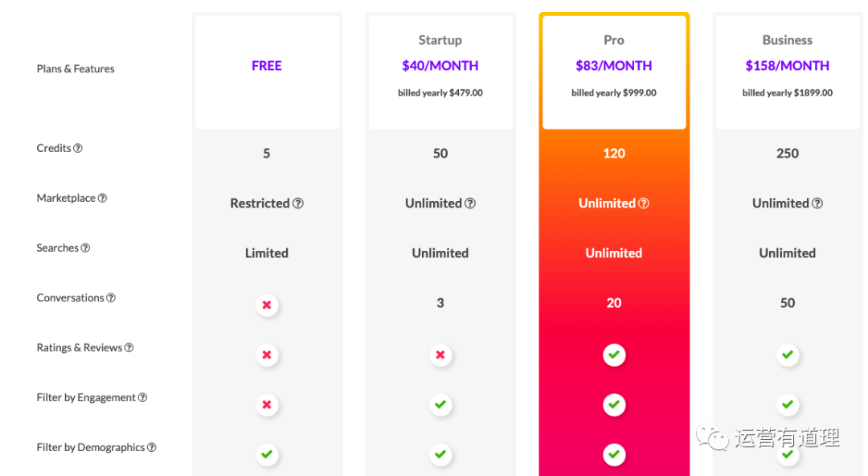This screenshot has height=476, width=868.
Task: Click help icon next to Credits label
Action: click(x=78, y=149)
